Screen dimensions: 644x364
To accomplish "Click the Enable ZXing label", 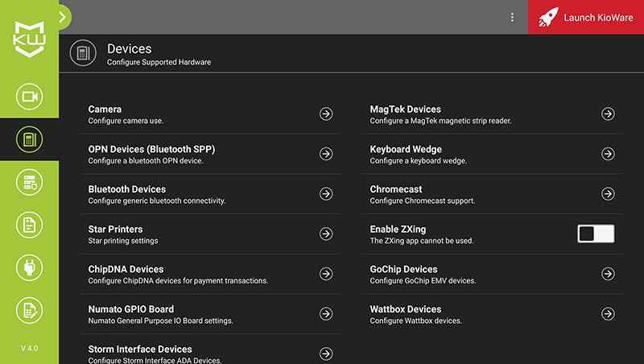I will pos(398,230).
